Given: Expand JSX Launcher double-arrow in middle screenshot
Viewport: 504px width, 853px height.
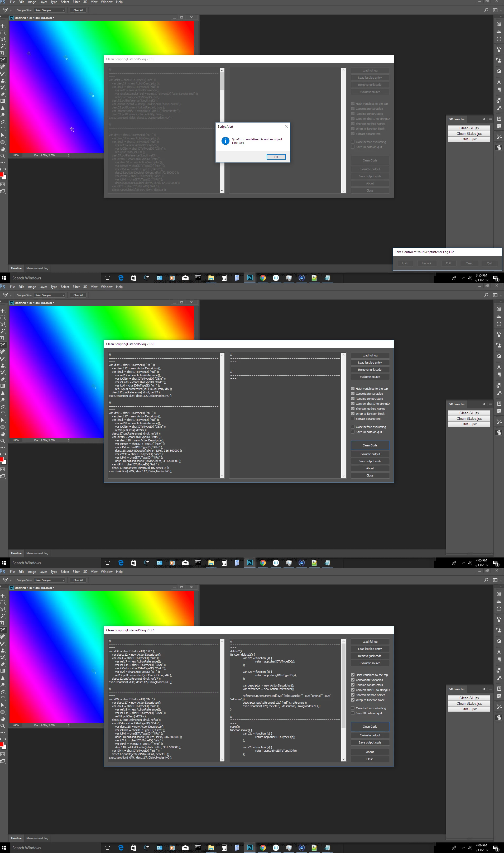Looking at the screenshot, I should click(x=484, y=404).
